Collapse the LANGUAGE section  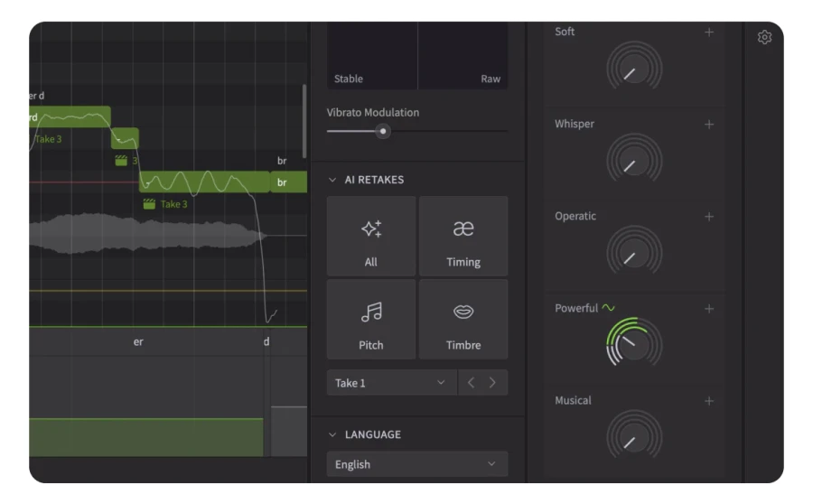(332, 434)
